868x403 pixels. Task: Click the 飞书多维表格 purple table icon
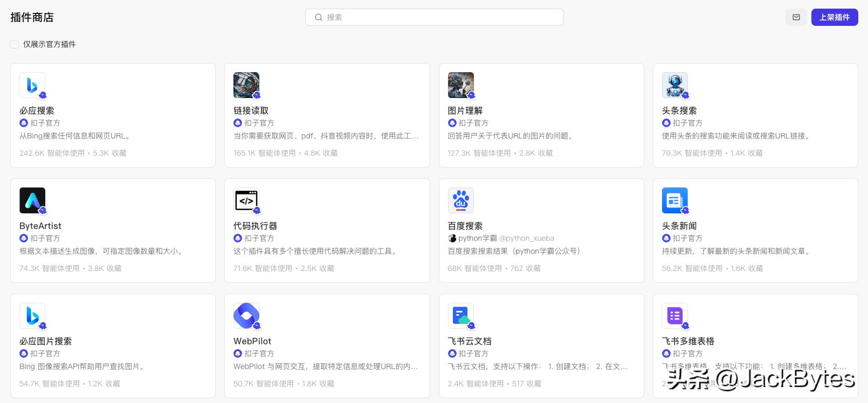click(x=675, y=316)
